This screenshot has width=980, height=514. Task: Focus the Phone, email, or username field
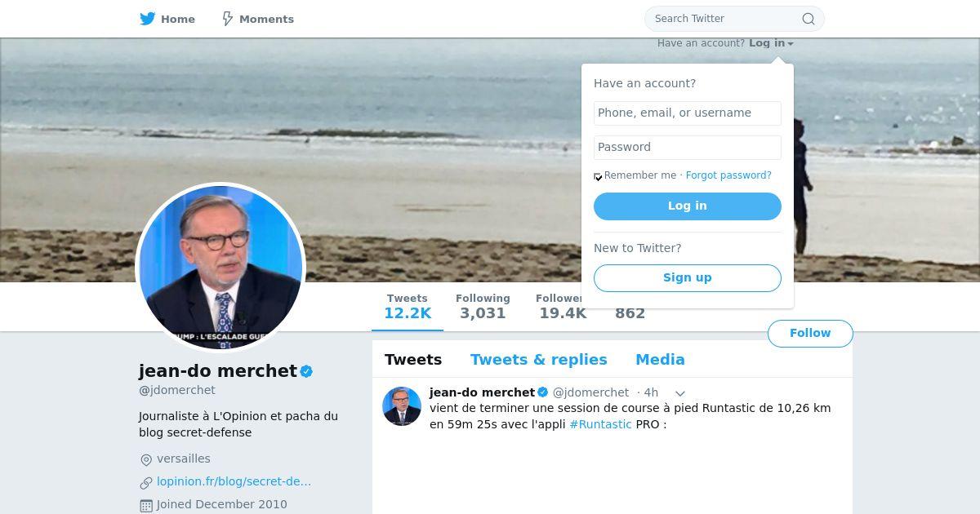click(x=688, y=113)
